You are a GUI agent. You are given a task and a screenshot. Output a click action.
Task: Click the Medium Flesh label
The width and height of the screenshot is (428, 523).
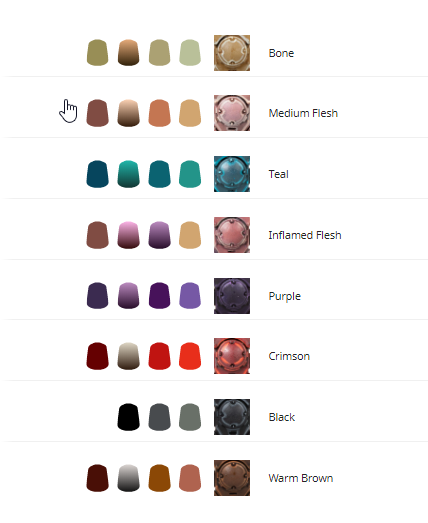(x=303, y=113)
